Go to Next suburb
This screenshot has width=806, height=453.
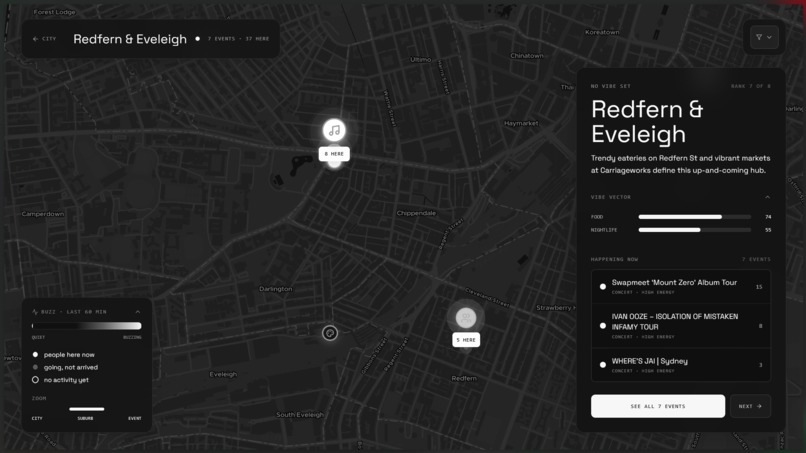[x=750, y=406]
